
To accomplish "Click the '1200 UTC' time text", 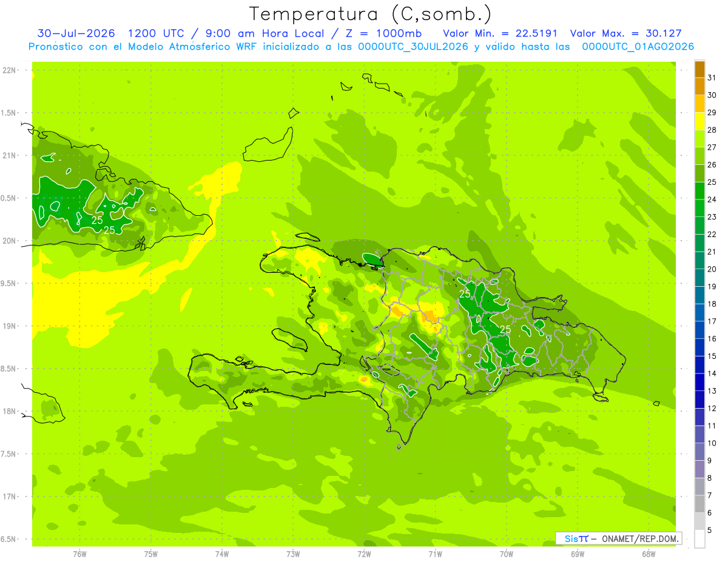I will [157, 33].
